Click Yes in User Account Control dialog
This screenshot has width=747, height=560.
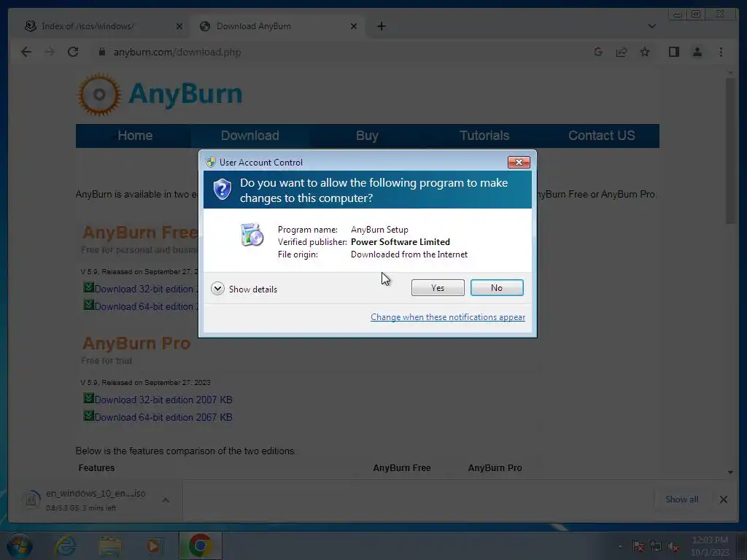pos(438,287)
